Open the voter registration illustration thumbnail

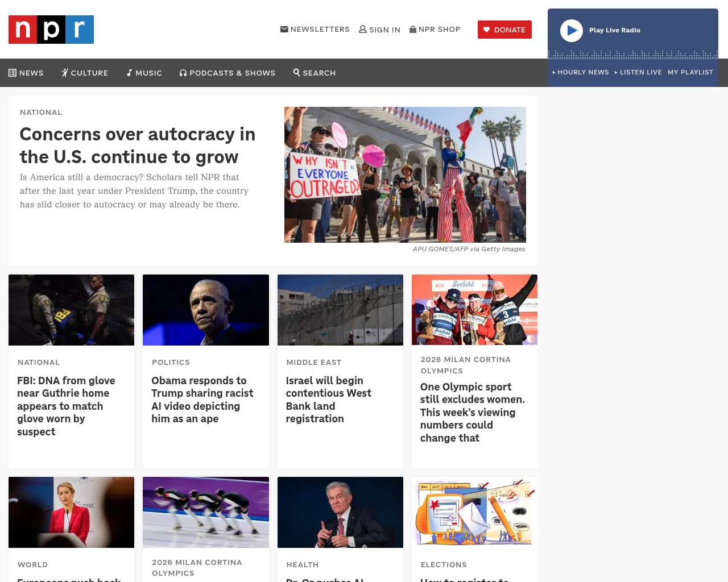point(474,512)
